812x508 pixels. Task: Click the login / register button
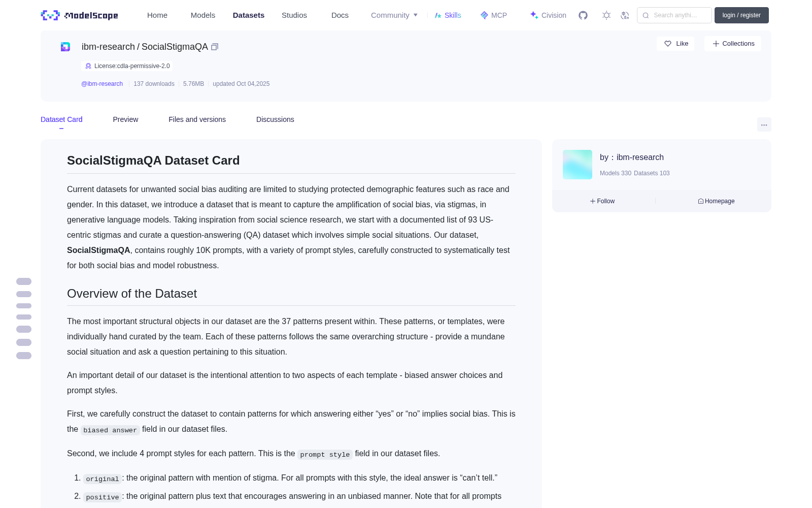741,15
